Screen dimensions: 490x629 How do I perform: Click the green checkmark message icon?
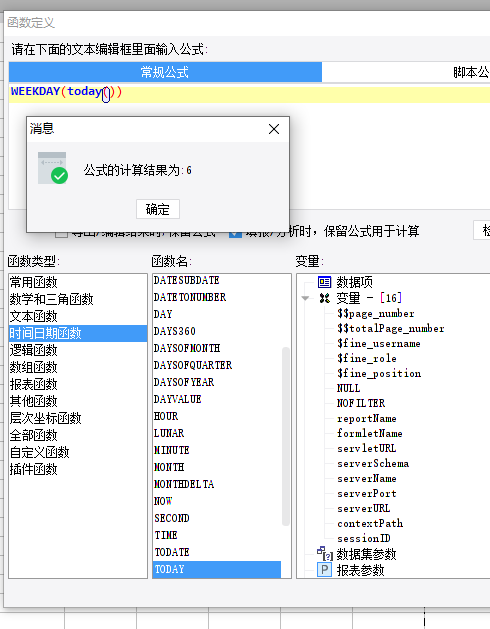pyautogui.click(x=53, y=168)
